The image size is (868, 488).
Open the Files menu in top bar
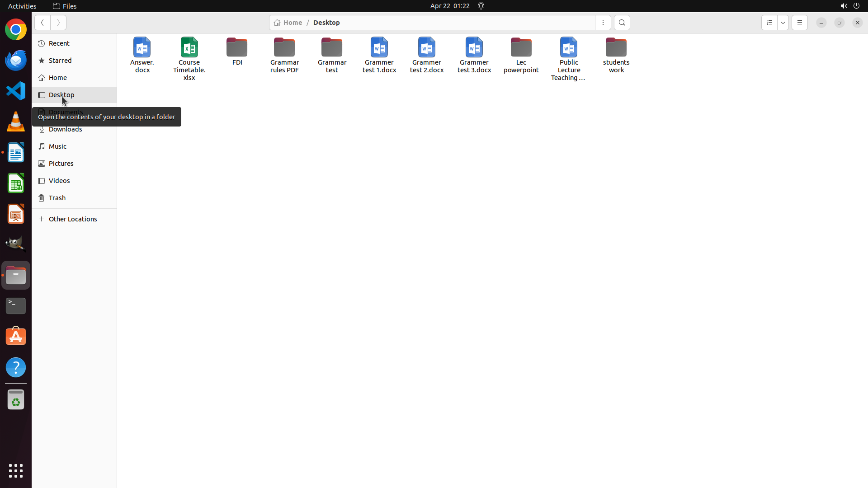tap(65, 6)
